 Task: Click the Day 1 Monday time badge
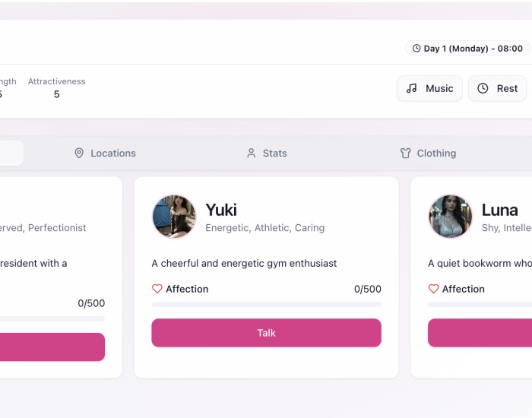tap(467, 49)
